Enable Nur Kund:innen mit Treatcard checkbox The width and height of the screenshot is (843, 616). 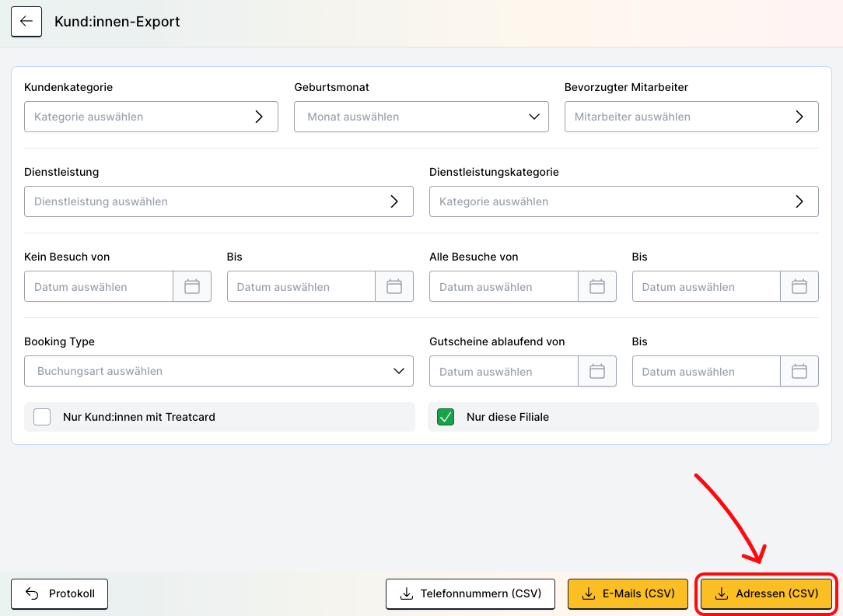(x=42, y=417)
